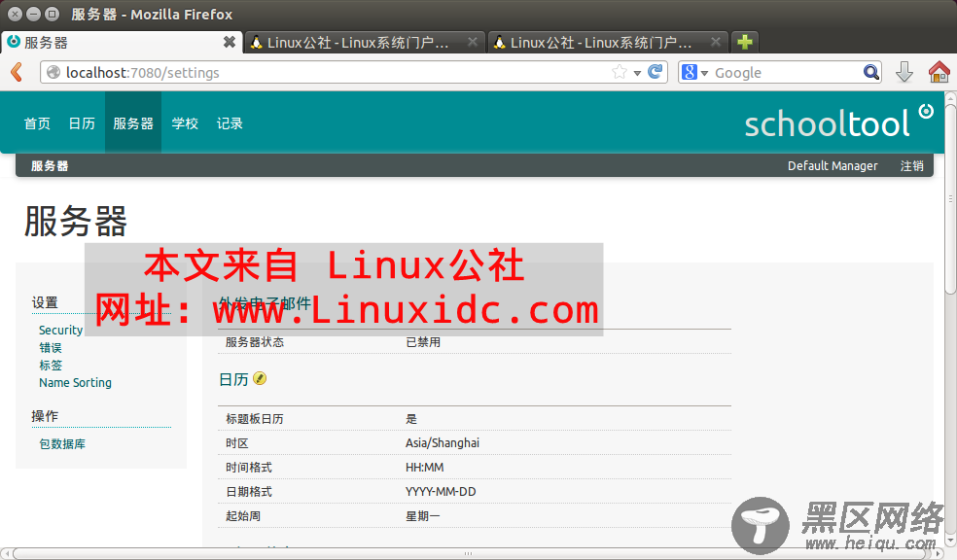Click the 包数据库 action link
The height and width of the screenshot is (560, 957).
point(62,444)
